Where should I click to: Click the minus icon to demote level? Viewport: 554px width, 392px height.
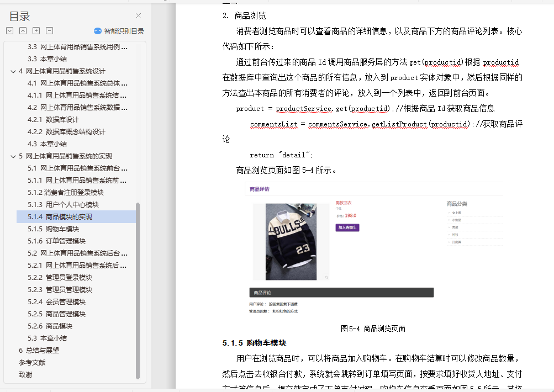(50, 31)
